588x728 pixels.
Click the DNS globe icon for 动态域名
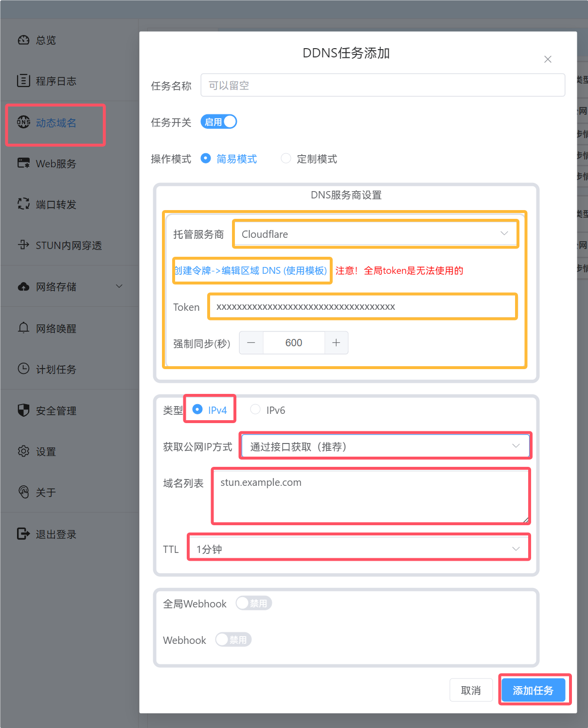(x=23, y=123)
